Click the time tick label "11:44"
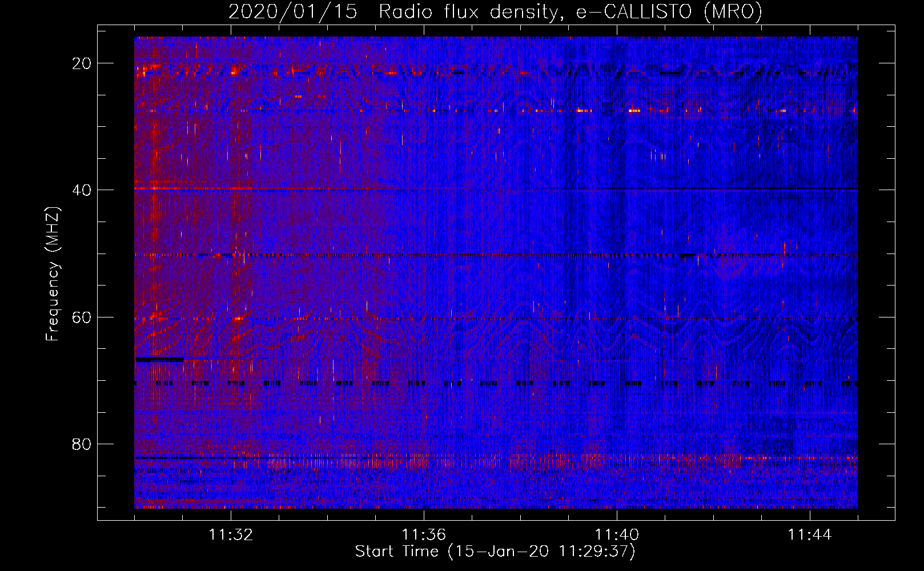924x571 pixels. 810,535
